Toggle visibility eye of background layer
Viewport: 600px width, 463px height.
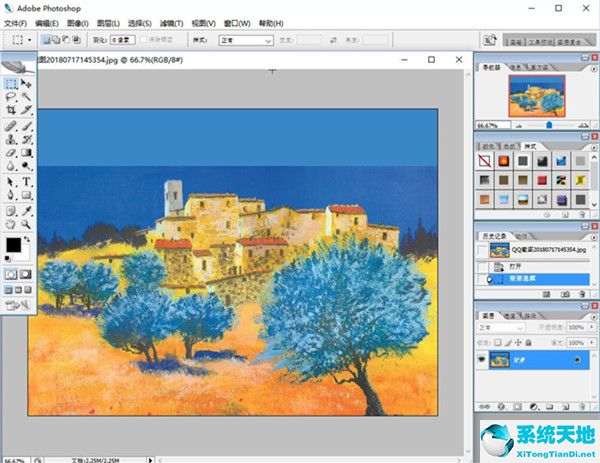(x=482, y=359)
